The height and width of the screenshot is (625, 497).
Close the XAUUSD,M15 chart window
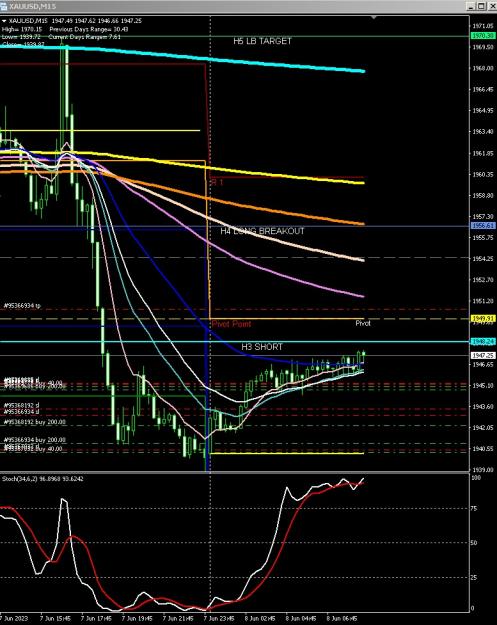click(x=491, y=6)
